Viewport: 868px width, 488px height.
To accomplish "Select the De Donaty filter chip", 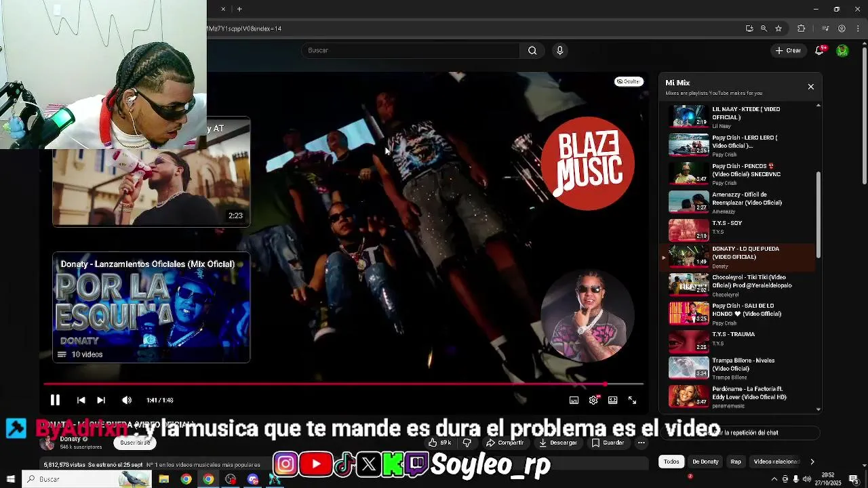I will (705, 462).
